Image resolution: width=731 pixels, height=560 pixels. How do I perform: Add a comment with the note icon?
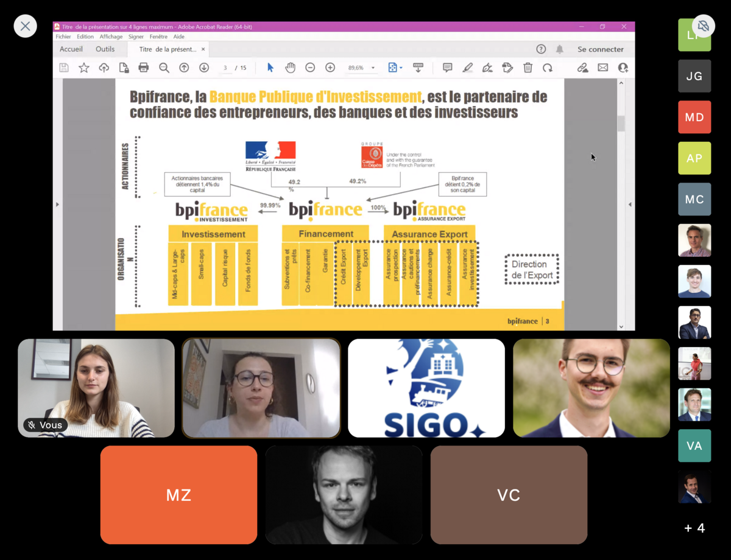pos(447,68)
